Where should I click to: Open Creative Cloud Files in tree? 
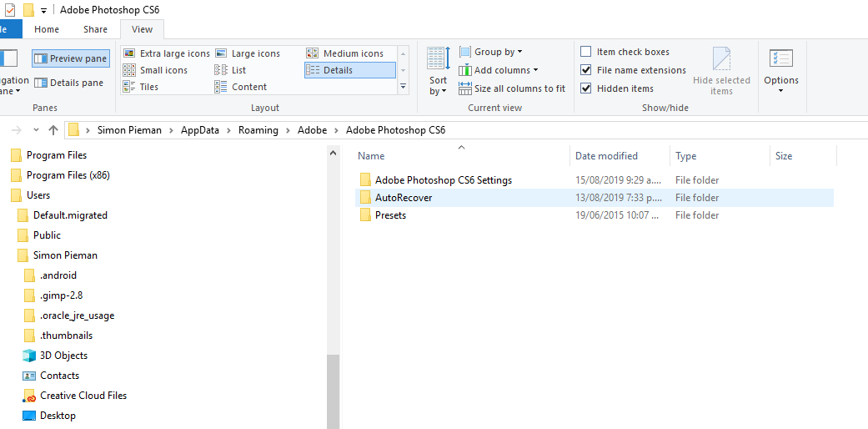(x=83, y=395)
